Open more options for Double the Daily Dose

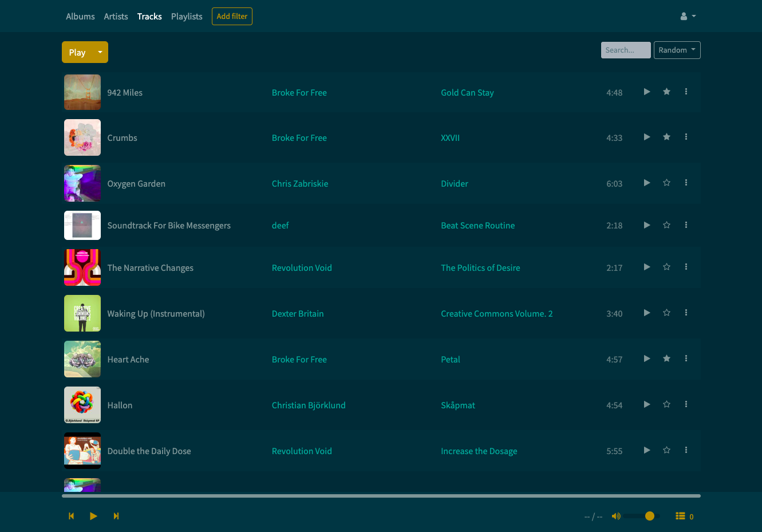point(686,450)
